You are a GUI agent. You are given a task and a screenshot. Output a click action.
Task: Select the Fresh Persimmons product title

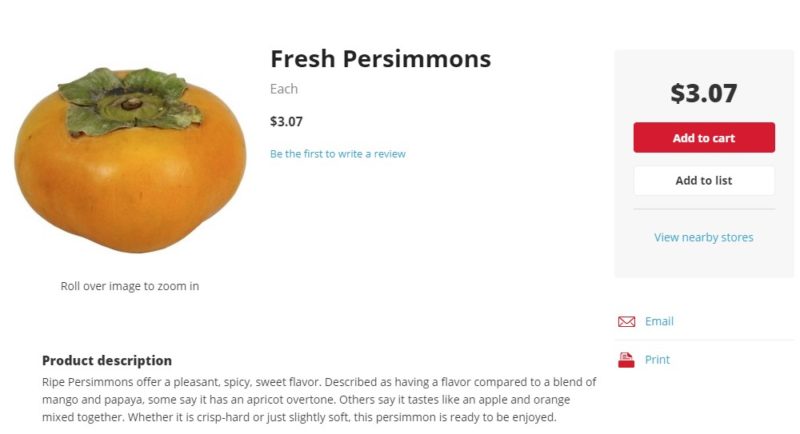[x=381, y=59]
